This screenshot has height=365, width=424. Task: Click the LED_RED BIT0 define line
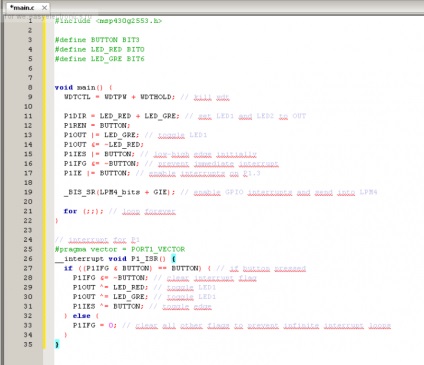pyautogui.click(x=99, y=49)
